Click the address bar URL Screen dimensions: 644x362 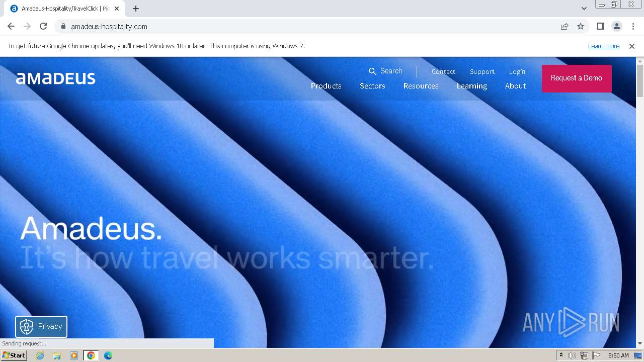109,27
